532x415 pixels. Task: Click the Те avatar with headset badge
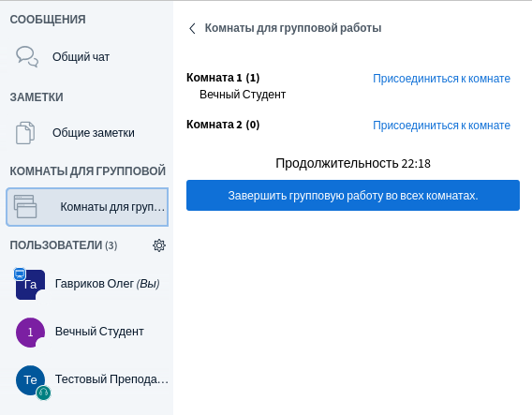coord(31,380)
